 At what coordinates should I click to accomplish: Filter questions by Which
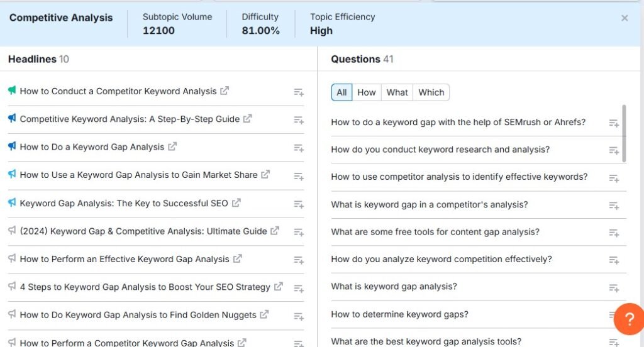[431, 92]
